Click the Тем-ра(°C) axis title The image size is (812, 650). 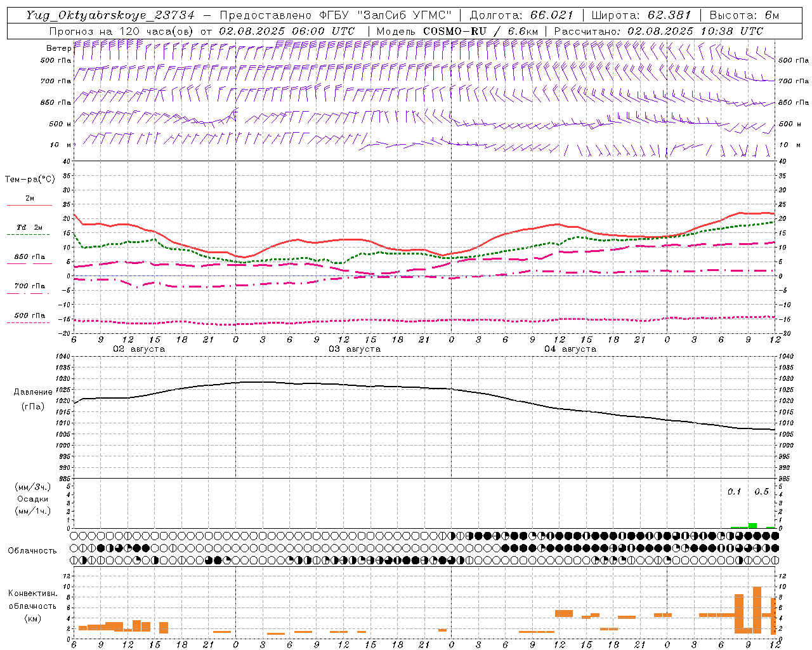click(30, 180)
